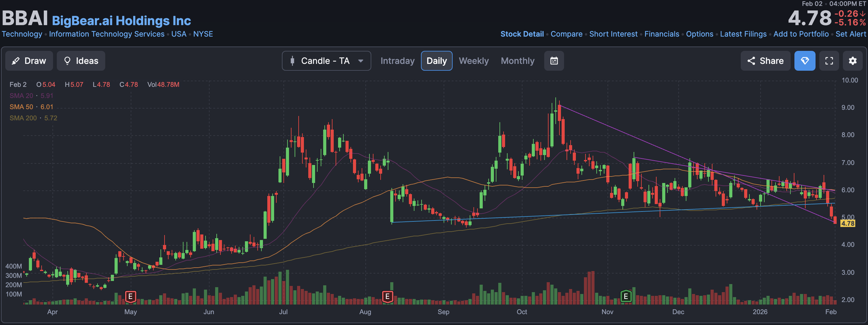Click the 2026 date axis label
This screenshot has width=868, height=325.
[760, 312]
